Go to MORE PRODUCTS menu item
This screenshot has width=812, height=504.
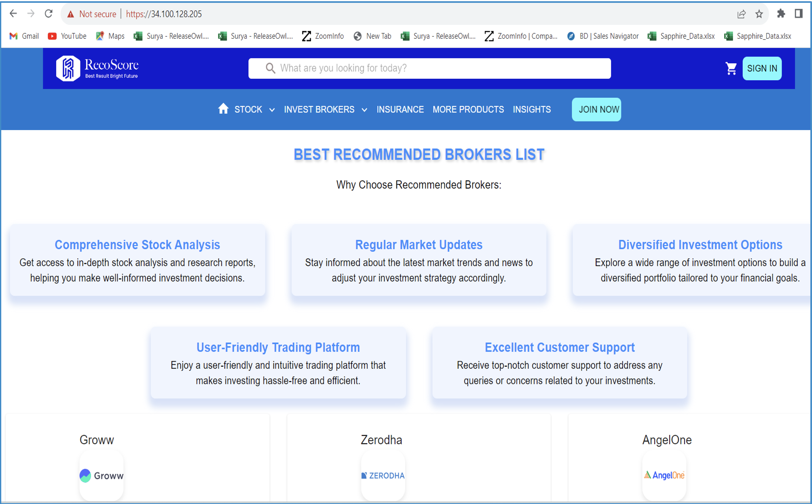pos(468,110)
